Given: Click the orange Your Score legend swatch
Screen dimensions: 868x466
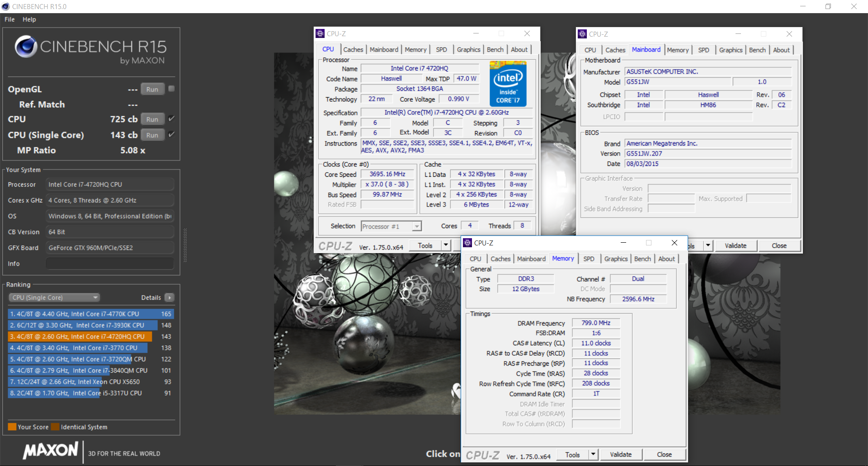Looking at the screenshot, I should click(x=12, y=427).
